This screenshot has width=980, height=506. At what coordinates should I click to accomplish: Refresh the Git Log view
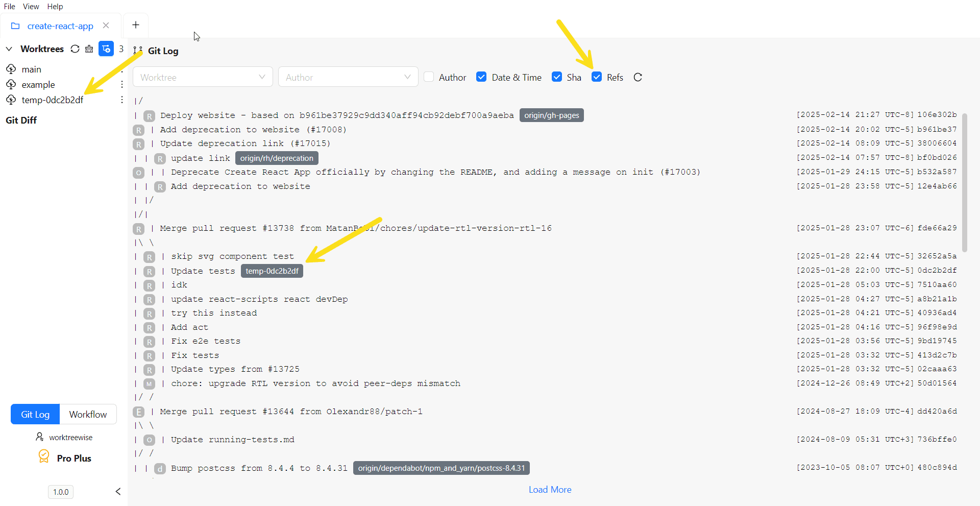[x=638, y=77]
